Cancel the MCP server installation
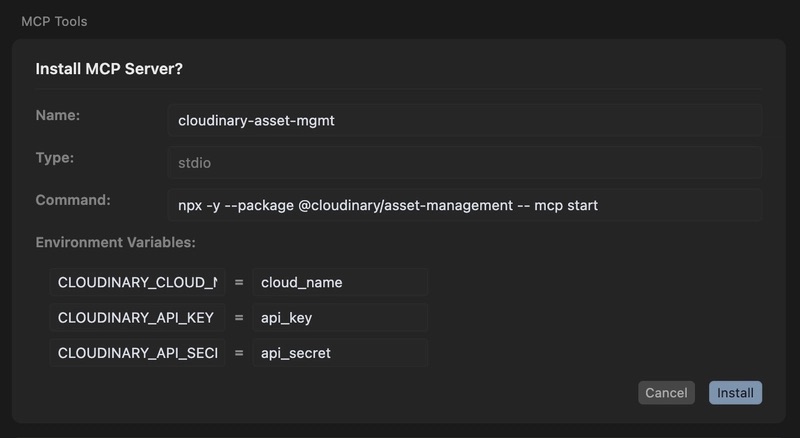This screenshot has height=438, width=800. pyautogui.click(x=666, y=393)
